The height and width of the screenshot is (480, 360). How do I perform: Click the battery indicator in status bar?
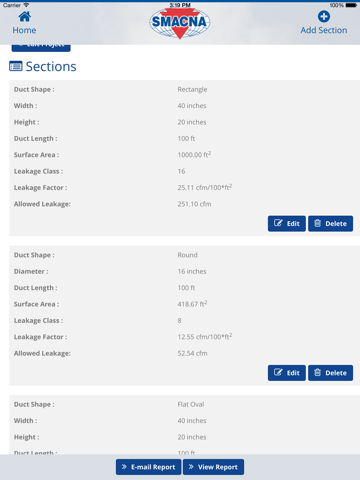coord(351,5)
